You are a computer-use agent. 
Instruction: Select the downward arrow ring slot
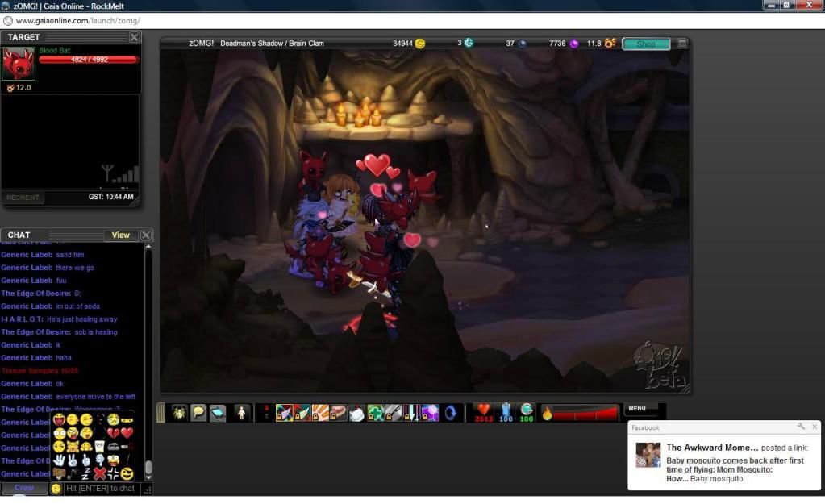(x=412, y=412)
